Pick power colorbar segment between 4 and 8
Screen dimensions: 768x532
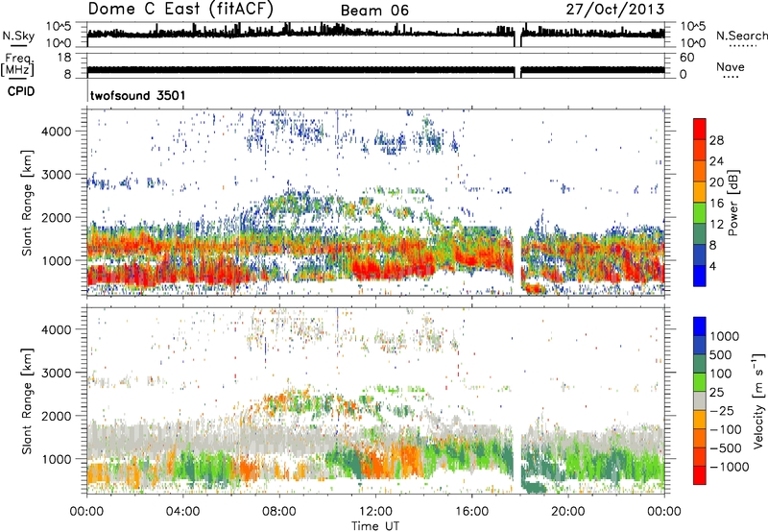700,255
